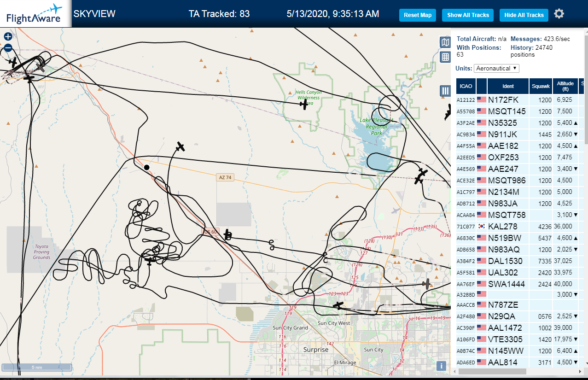Sort by the Altitude (ft) column header
Viewport: 588px width, 380px height.
(565, 86)
